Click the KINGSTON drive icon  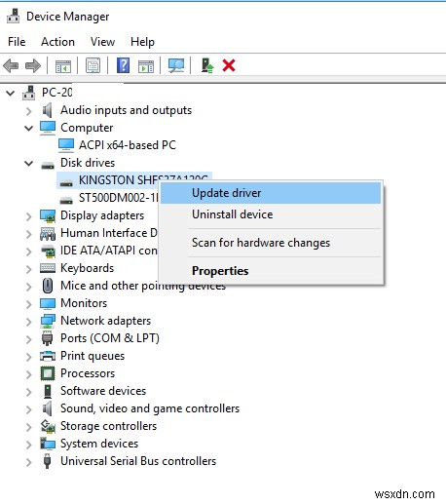(x=66, y=183)
